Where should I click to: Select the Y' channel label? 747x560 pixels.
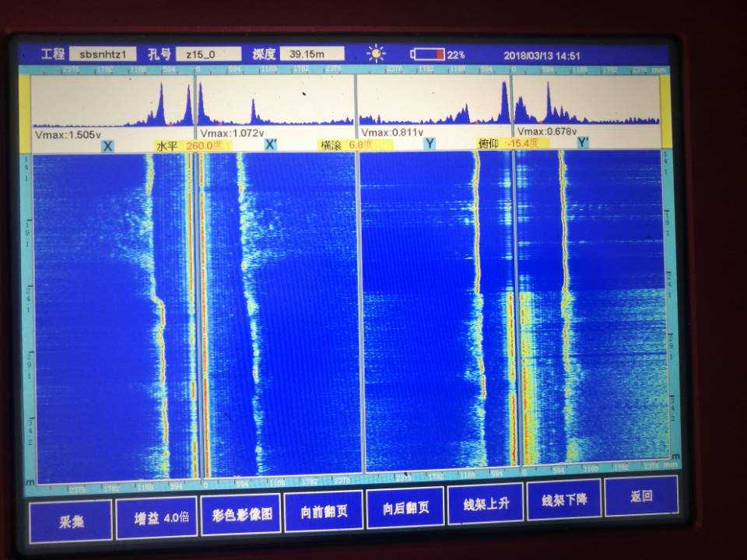583,142
